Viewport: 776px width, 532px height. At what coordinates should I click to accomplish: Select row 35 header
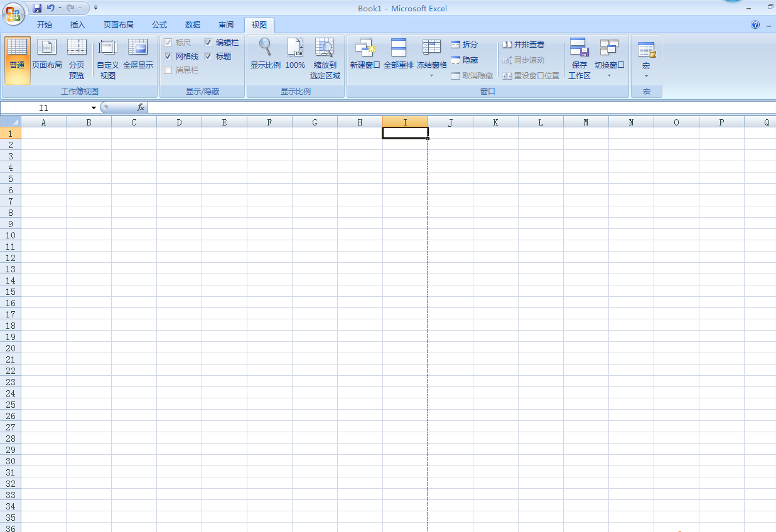[x=11, y=517]
